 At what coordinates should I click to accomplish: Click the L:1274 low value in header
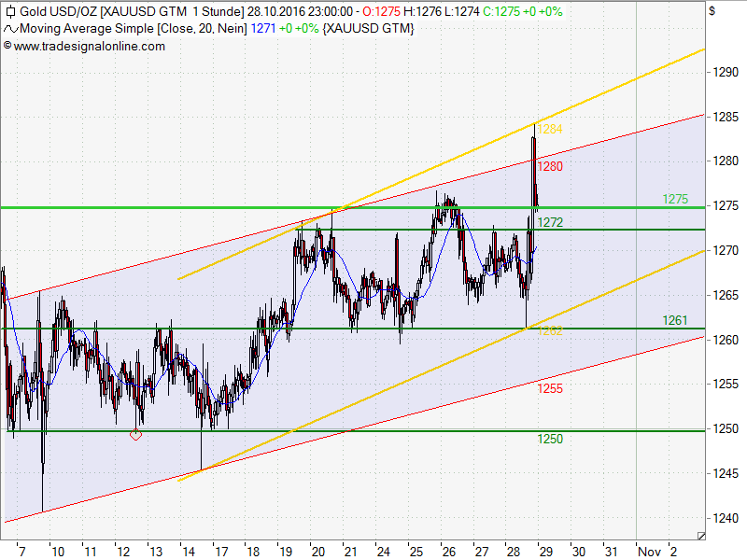click(461, 11)
